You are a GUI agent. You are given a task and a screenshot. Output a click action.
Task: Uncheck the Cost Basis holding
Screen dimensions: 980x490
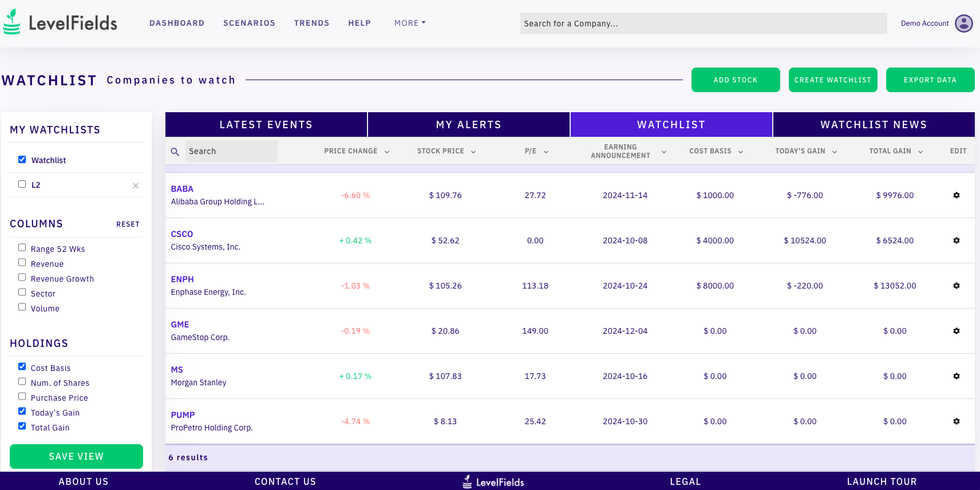click(x=22, y=366)
